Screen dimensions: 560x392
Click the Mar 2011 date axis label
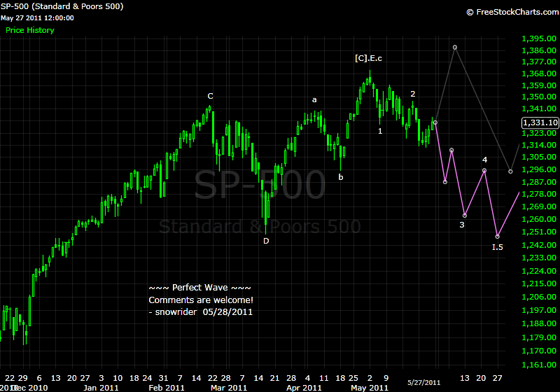(229, 388)
